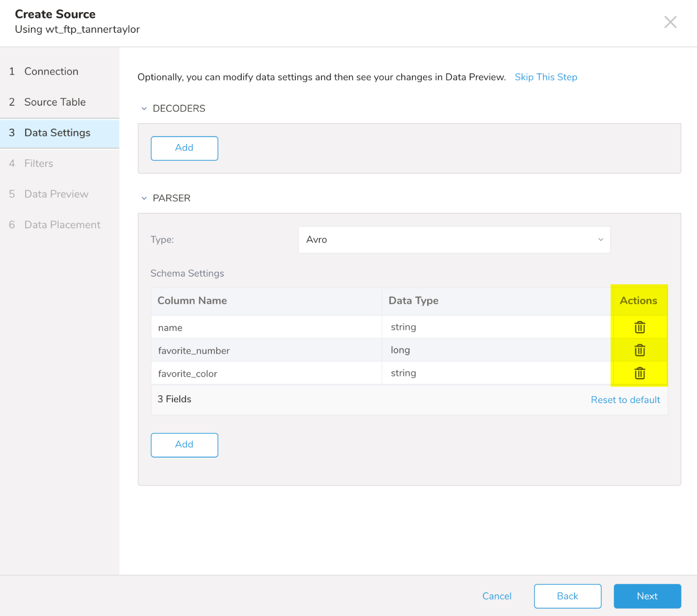Remove the favorite_color column using trash icon
Viewport: 697px width, 616px height.
(640, 373)
